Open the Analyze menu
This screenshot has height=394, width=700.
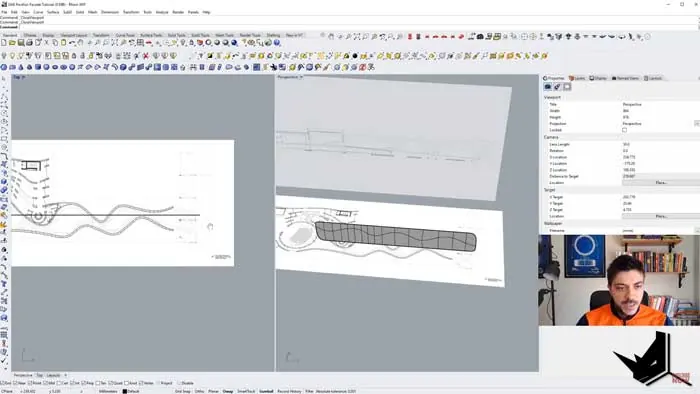[162, 12]
